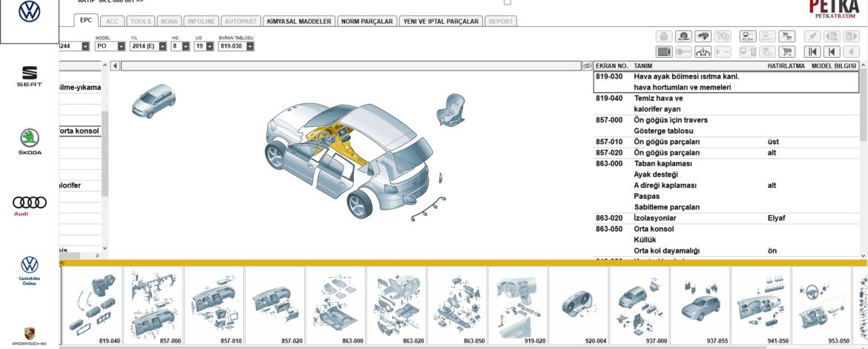Image resolution: width=868 pixels, height=349 pixels.
Task: Select 'orta konsol' in left category list
Action: click(x=79, y=131)
